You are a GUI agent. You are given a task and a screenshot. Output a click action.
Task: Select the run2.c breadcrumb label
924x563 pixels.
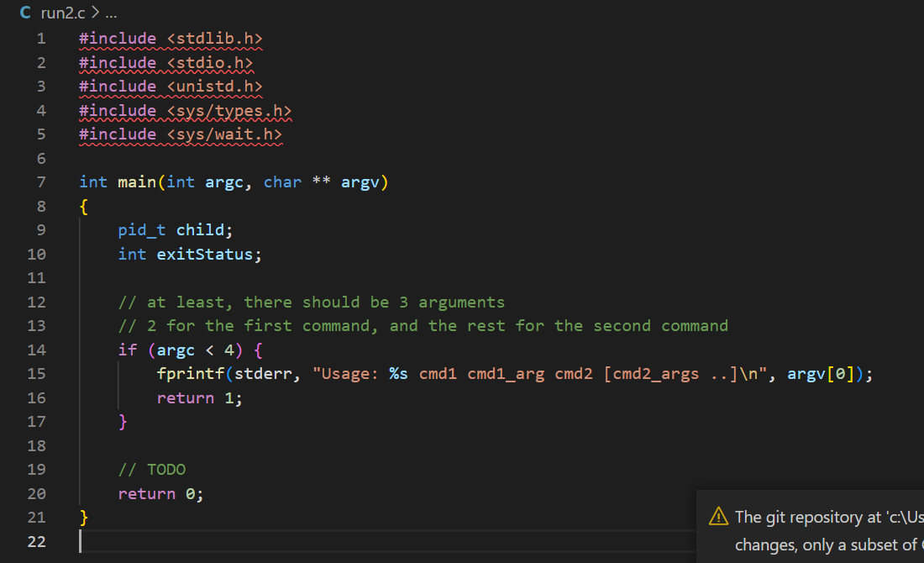click(63, 13)
